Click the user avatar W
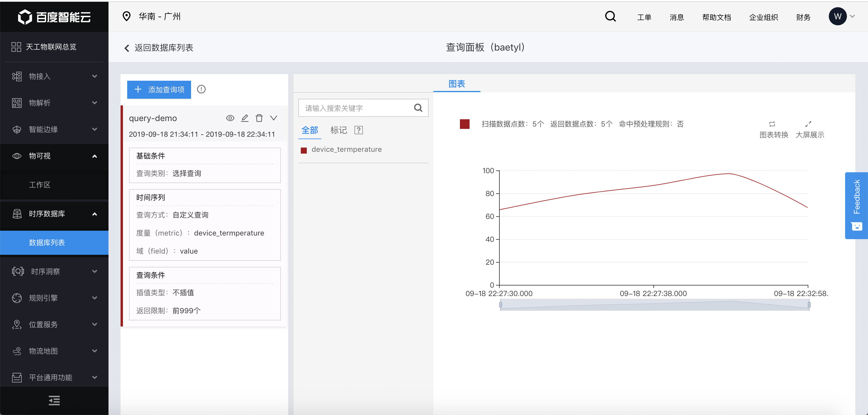The image size is (868, 415). point(837,17)
